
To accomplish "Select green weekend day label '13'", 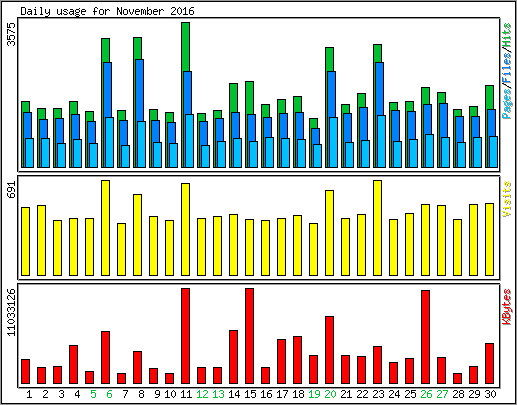I will point(218,394).
